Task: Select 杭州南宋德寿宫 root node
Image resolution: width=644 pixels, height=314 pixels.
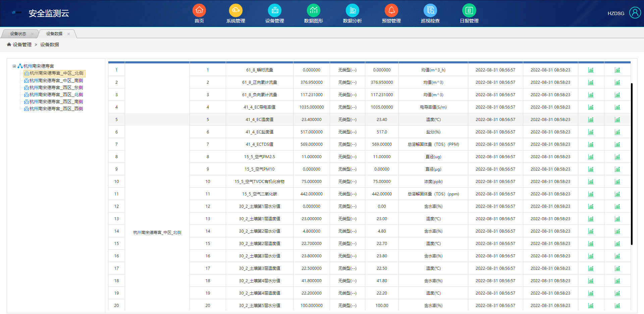Action: click(x=39, y=66)
